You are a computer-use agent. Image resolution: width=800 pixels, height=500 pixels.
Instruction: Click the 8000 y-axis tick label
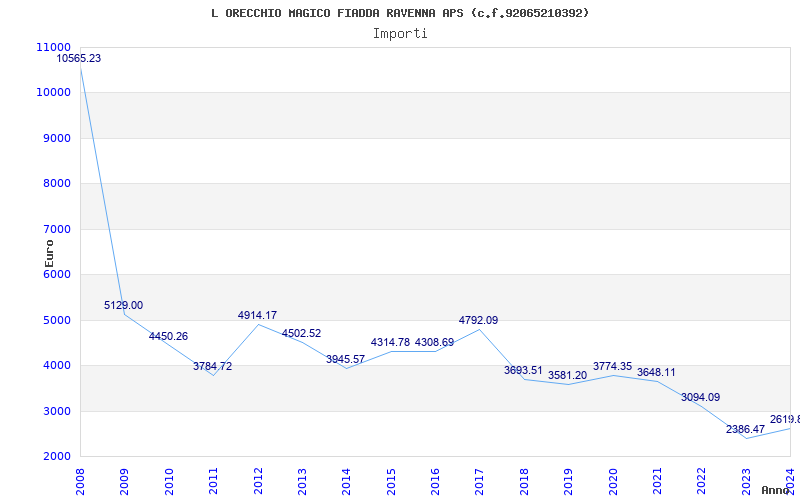56,184
